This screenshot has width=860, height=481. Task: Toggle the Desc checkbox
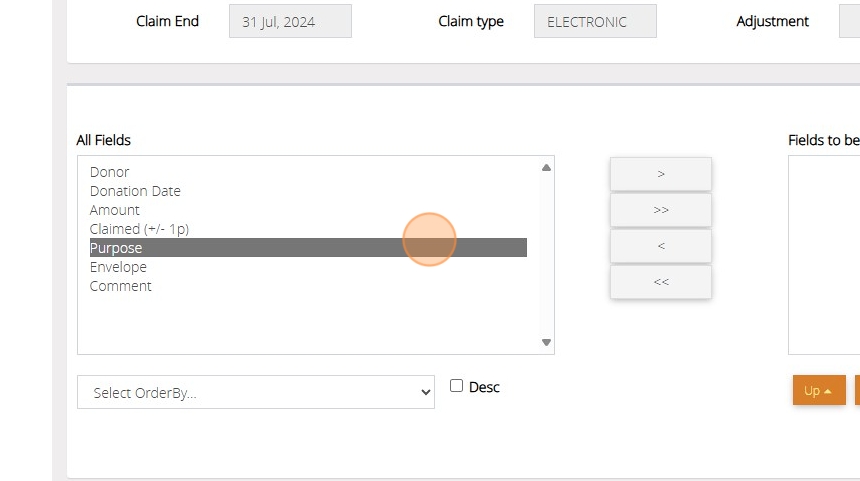click(457, 386)
